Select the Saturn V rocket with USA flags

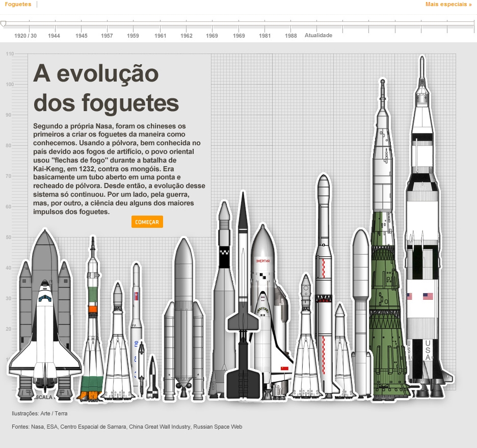tap(422, 229)
